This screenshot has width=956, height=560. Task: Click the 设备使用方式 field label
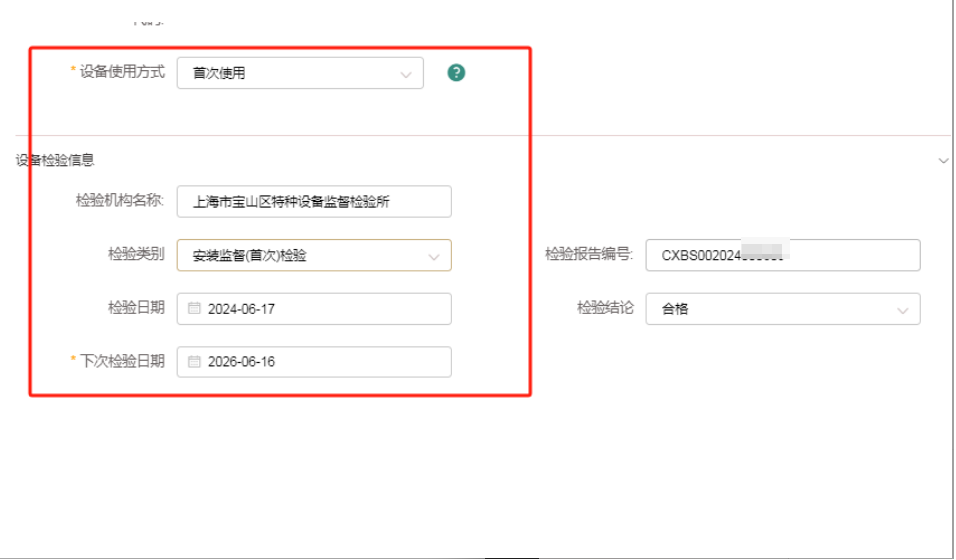(122, 73)
